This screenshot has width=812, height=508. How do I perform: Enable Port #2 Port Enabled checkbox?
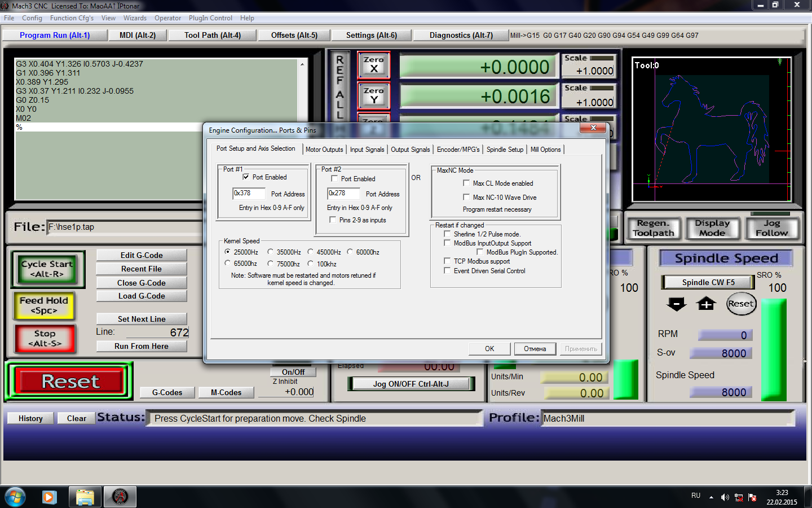click(x=334, y=178)
